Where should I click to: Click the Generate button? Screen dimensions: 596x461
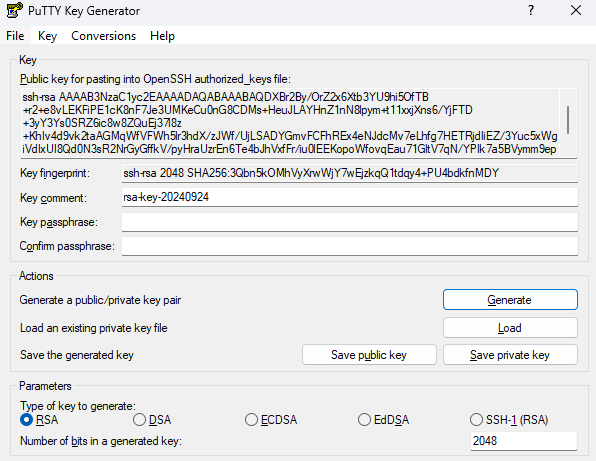point(510,300)
